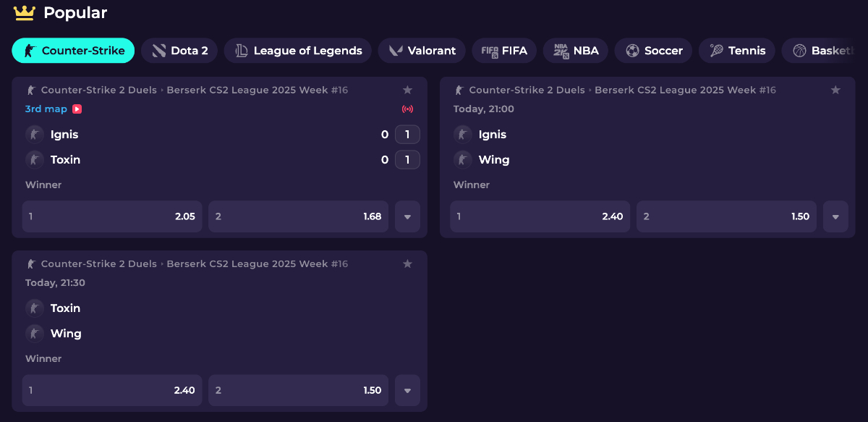Select the League of Legends tab
Screen dimensions: 868x422
click(x=297, y=51)
